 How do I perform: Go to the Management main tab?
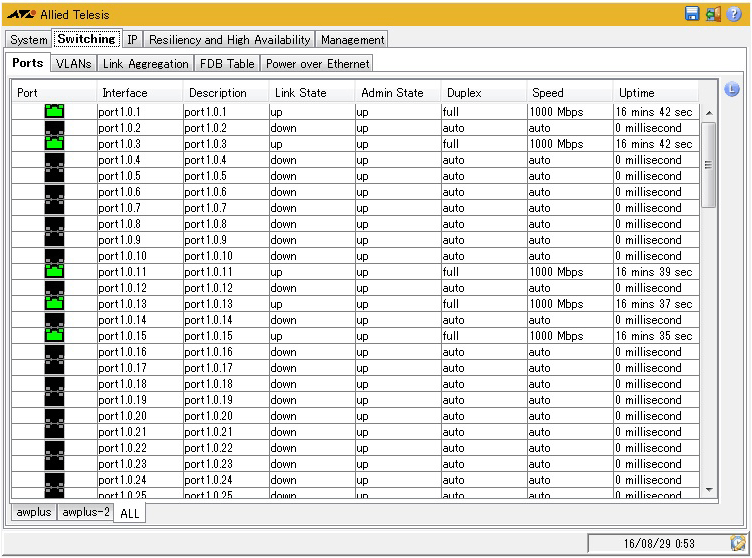[x=352, y=40]
